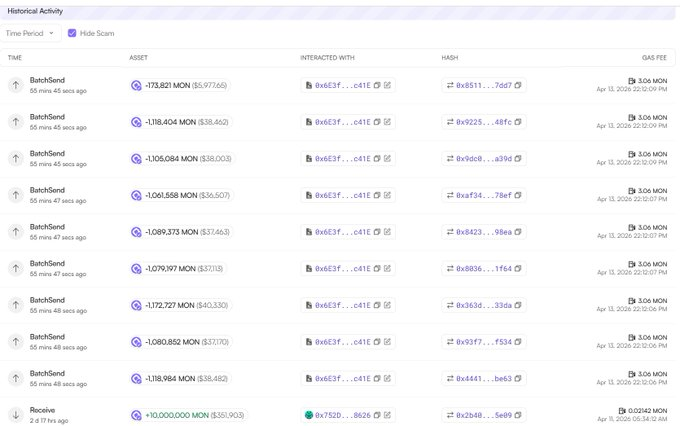The height and width of the screenshot is (426, 680).
Task: Click the INTERACTED WITH column header
Action: tap(327, 58)
